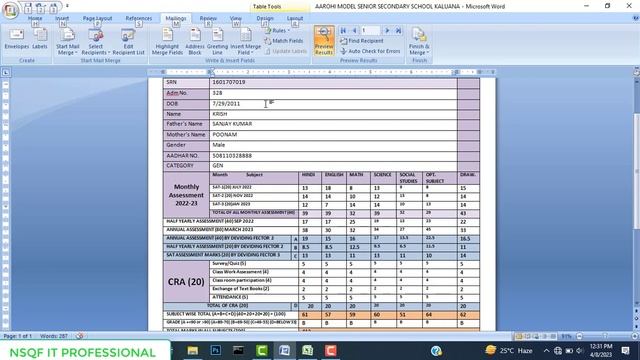Insert an Address Block

point(195,42)
